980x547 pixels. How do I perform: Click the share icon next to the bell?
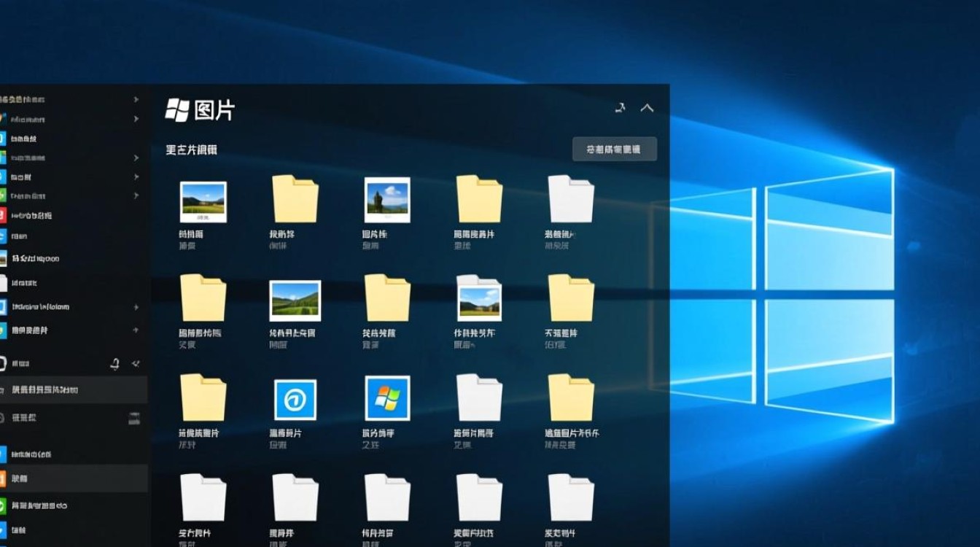(x=134, y=362)
